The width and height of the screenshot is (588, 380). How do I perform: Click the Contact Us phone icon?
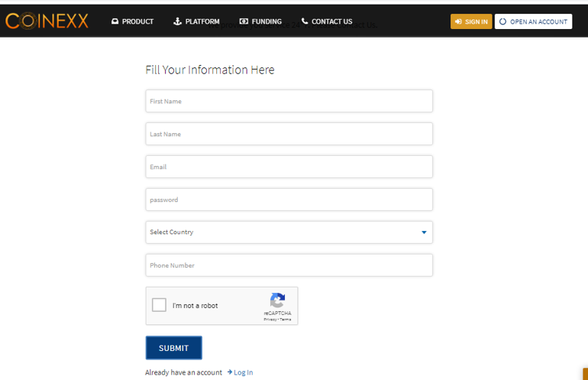point(305,21)
